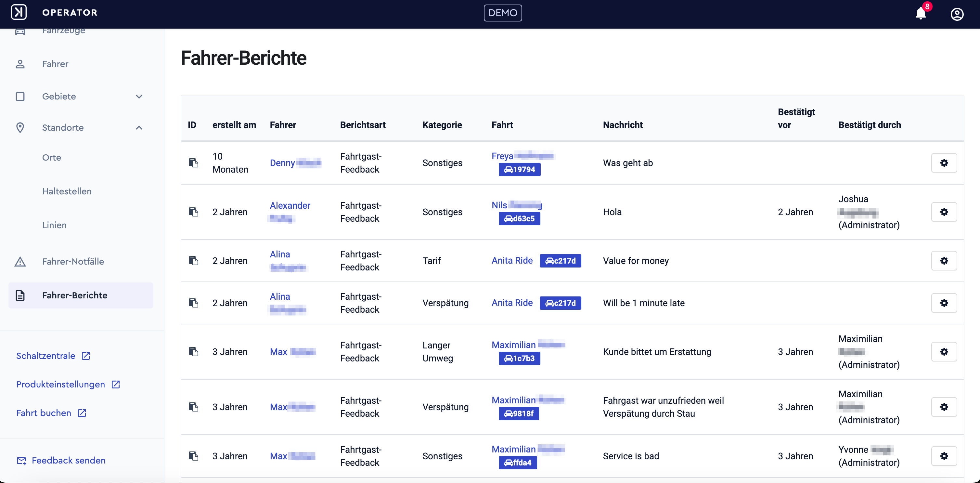Copy ID of the 'Was geht ab' report
Screen dimensions: 980x483
(x=194, y=163)
